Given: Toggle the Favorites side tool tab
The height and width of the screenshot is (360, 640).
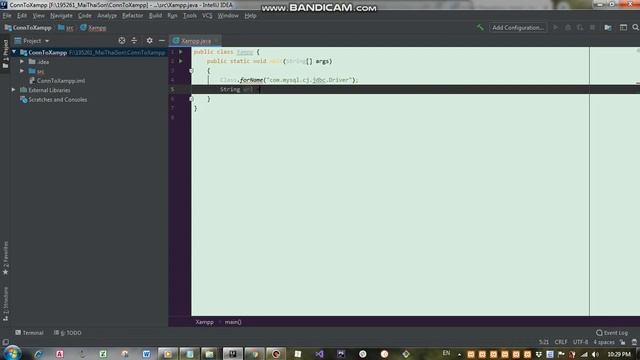Looking at the screenshot, I should 5,258.
